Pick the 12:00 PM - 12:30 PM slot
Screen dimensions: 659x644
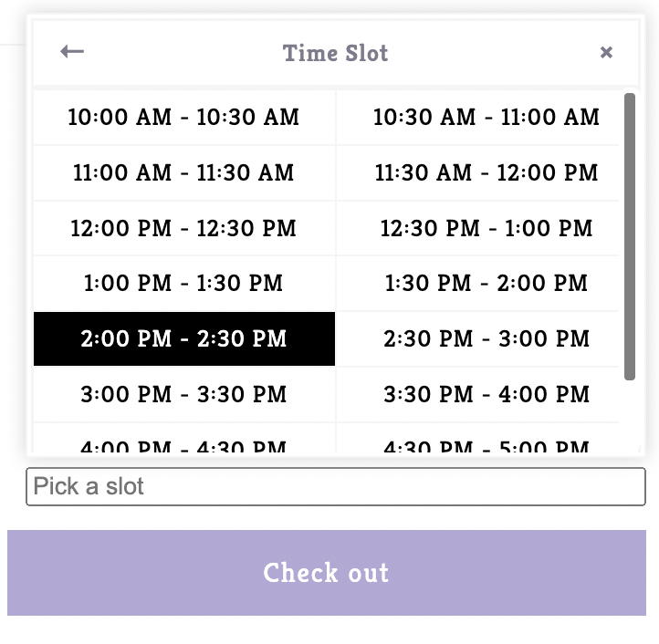click(x=184, y=228)
